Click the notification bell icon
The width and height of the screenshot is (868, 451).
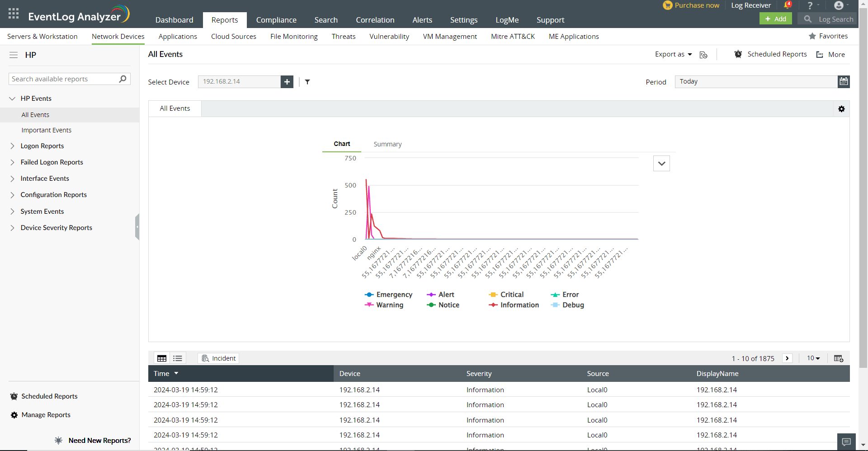coord(788,5)
